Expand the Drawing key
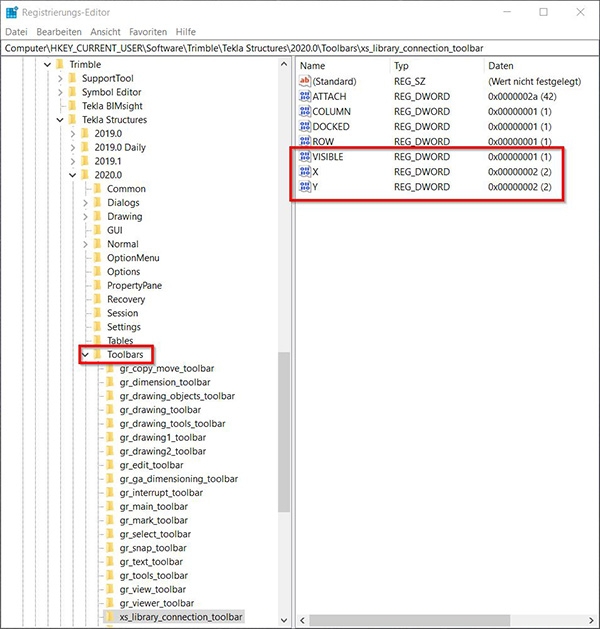 tap(85, 217)
